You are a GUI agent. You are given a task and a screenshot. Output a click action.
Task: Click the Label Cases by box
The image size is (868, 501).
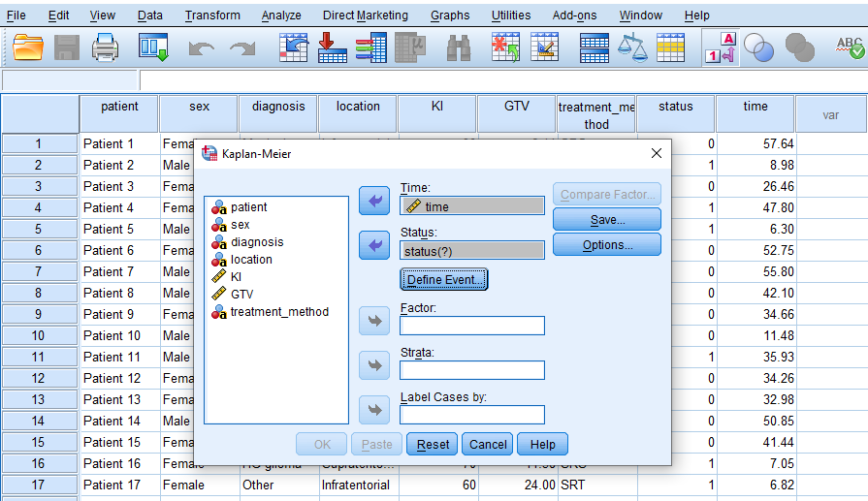472,415
